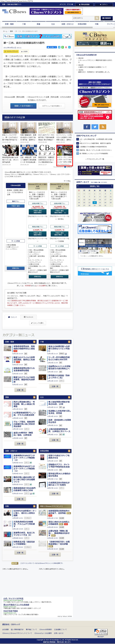Click 手続きへ進む under CBnews会員 無料プラン
This screenshot has height=644, width=115.
(x=16, y=206)
